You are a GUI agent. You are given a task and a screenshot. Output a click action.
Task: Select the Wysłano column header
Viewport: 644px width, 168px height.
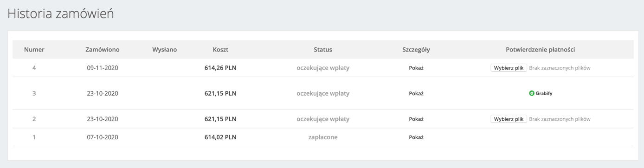pos(165,50)
